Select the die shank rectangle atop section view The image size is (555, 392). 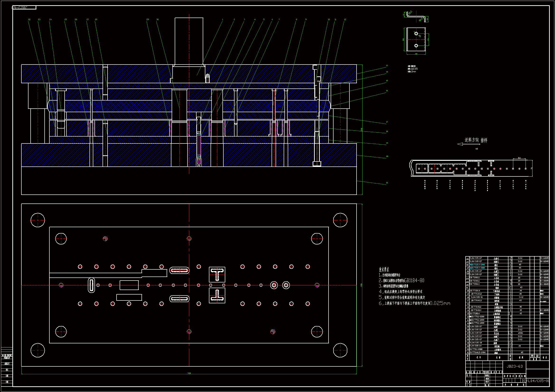click(x=189, y=41)
